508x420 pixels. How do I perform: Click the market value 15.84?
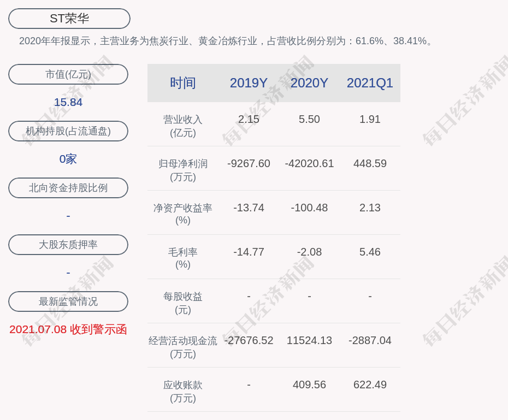[x=68, y=102]
